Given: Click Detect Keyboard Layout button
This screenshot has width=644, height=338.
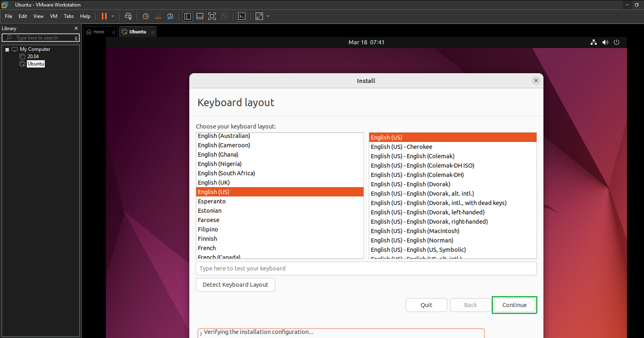Looking at the screenshot, I should click(x=235, y=285).
